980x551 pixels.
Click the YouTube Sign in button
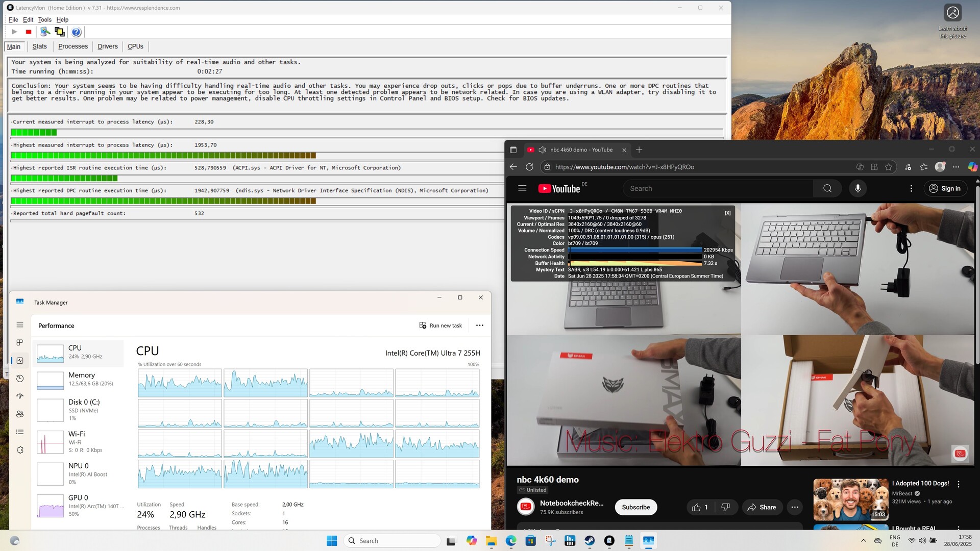point(945,188)
